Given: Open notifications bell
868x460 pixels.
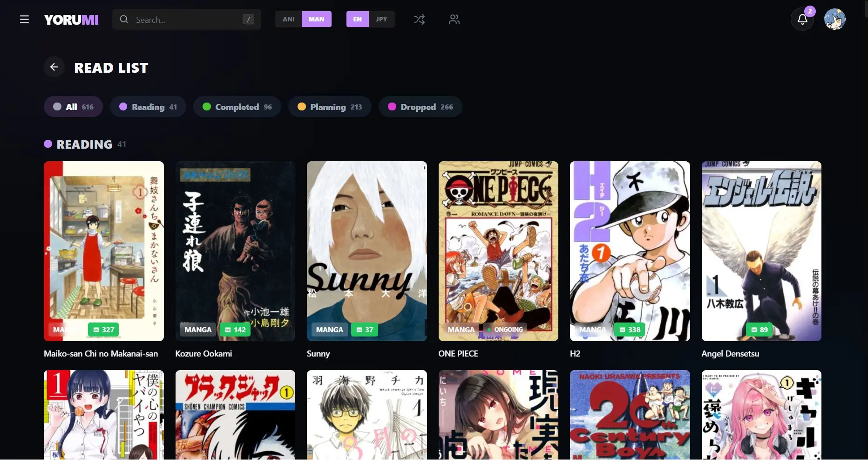Looking at the screenshot, I should pyautogui.click(x=802, y=20).
